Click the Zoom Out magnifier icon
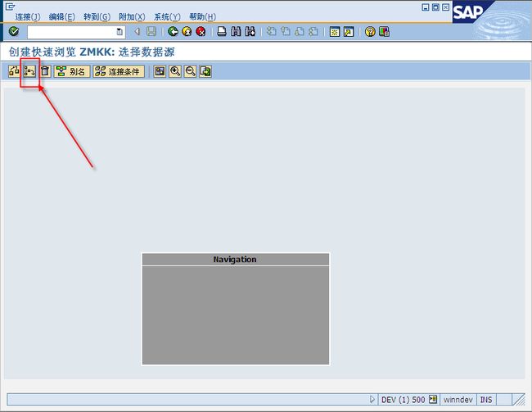 [x=191, y=71]
